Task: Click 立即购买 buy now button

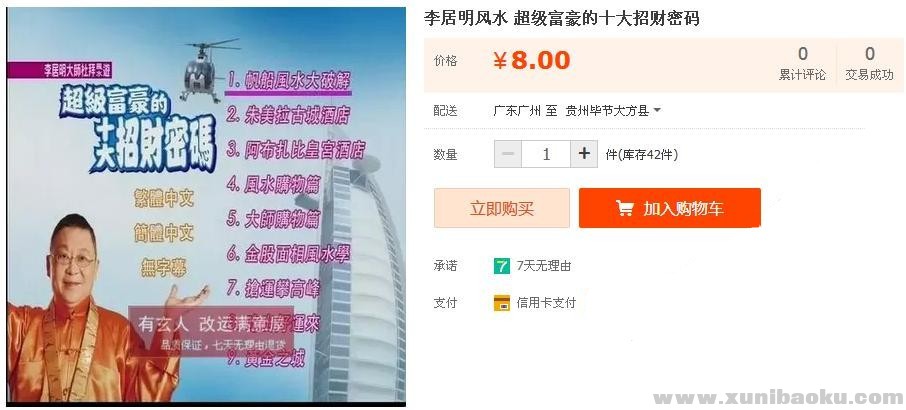Action: coord(502,208)
